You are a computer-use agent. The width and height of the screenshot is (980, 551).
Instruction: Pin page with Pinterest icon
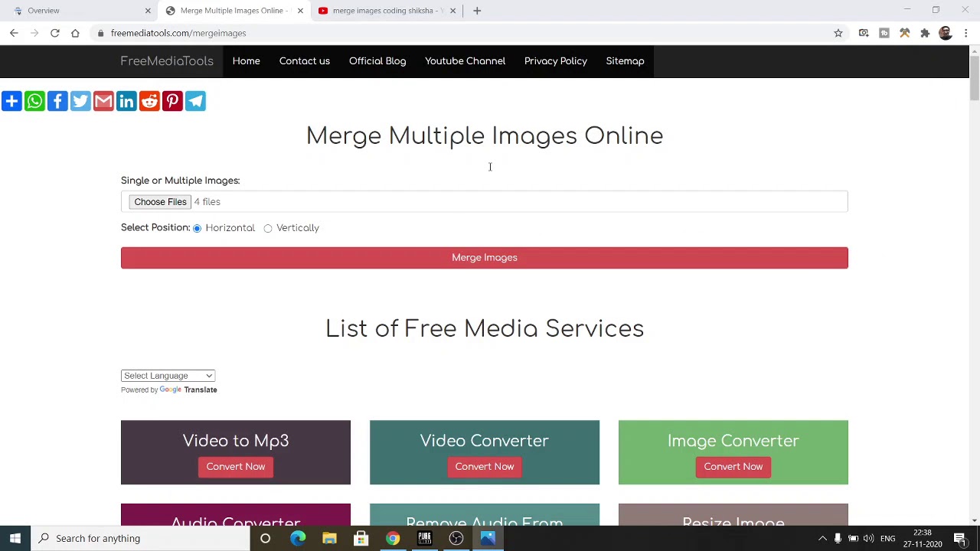pos(172,101)
